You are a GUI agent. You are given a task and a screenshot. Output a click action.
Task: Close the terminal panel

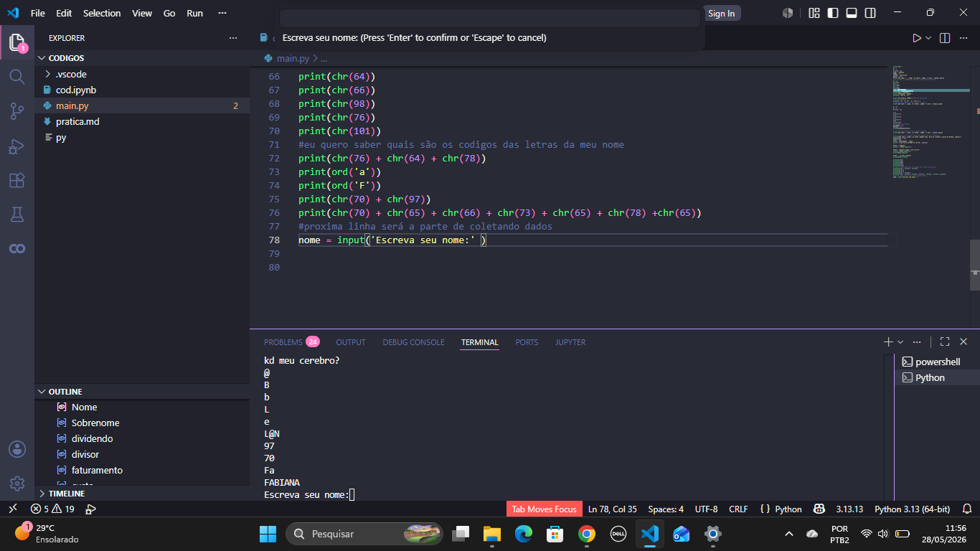(x=963, y=342)
